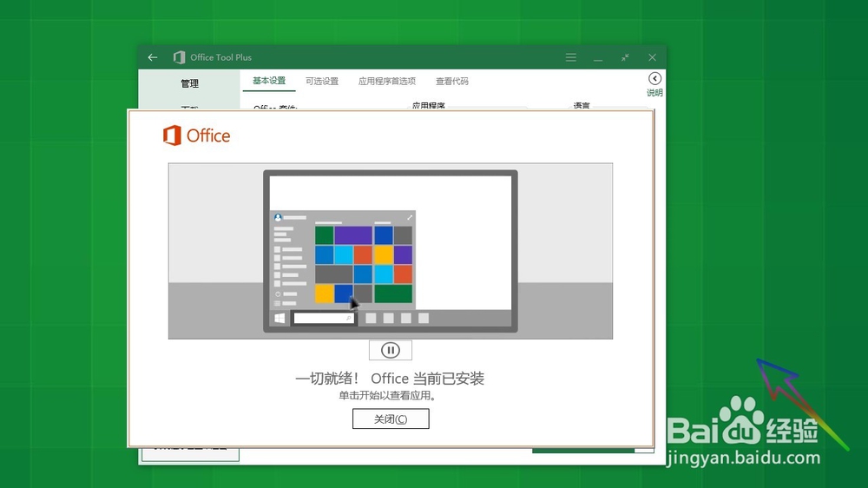Minimize the Office Tool Plus window
The image size is (868, 488).
pyautogui.click(x=598, y=57)
